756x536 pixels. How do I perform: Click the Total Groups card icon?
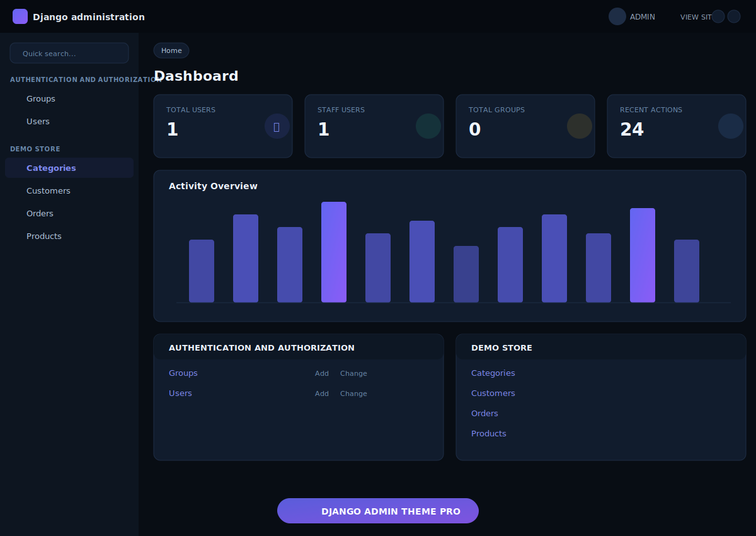[579, 126]
